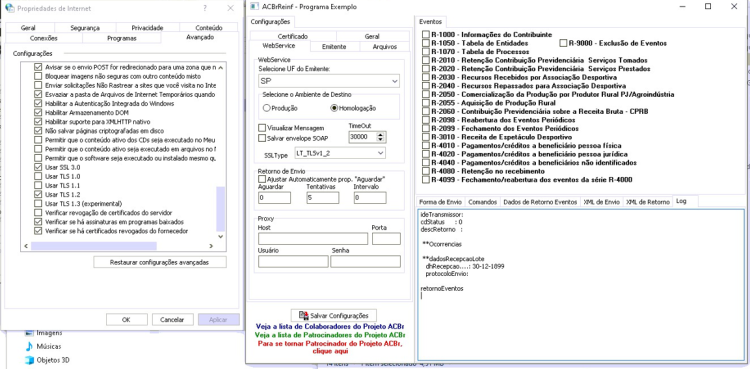Switch to the Certificado tab
Screen dimensions: 750x369
[292, 36]
